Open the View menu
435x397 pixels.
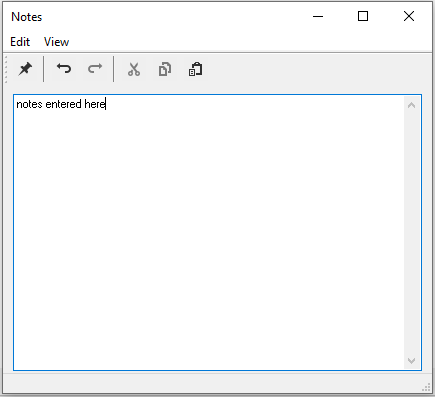point(56,42)
